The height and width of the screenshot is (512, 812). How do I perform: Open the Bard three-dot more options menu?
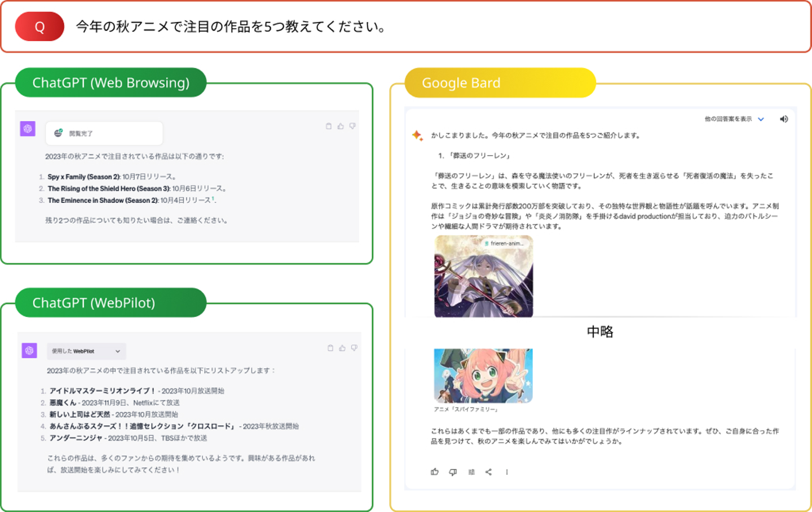coord(507,472)
